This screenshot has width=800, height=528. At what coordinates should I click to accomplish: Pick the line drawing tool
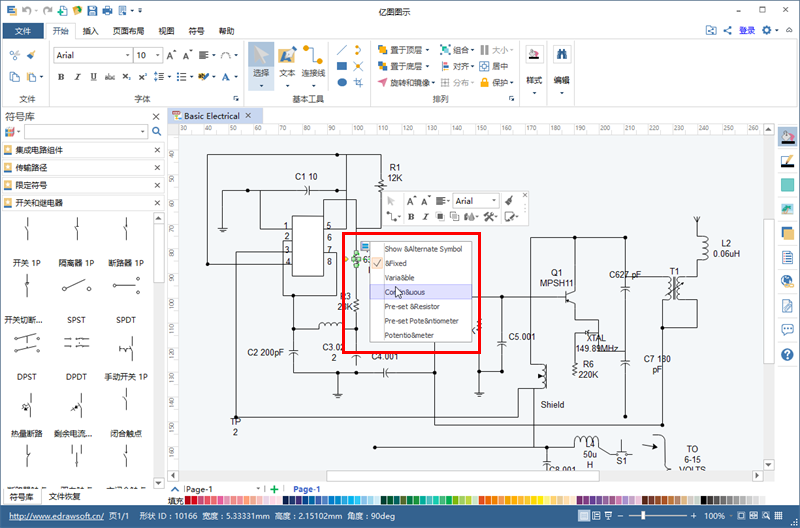coord(342,50)
